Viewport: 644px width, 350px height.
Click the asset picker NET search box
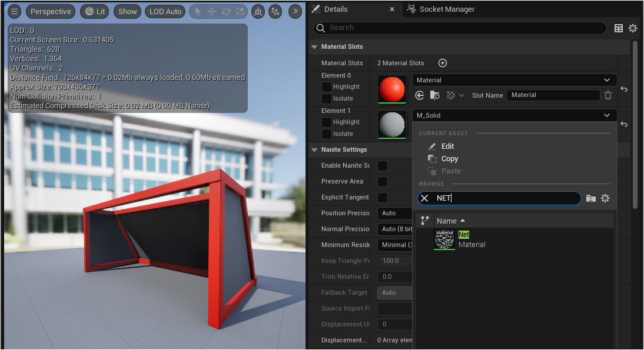[x=499, y=198]
